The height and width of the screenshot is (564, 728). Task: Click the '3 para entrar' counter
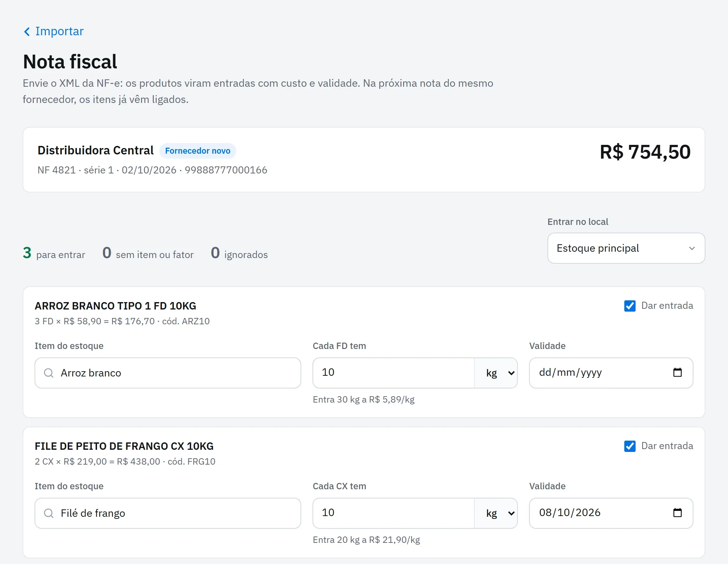coord(54,253)
